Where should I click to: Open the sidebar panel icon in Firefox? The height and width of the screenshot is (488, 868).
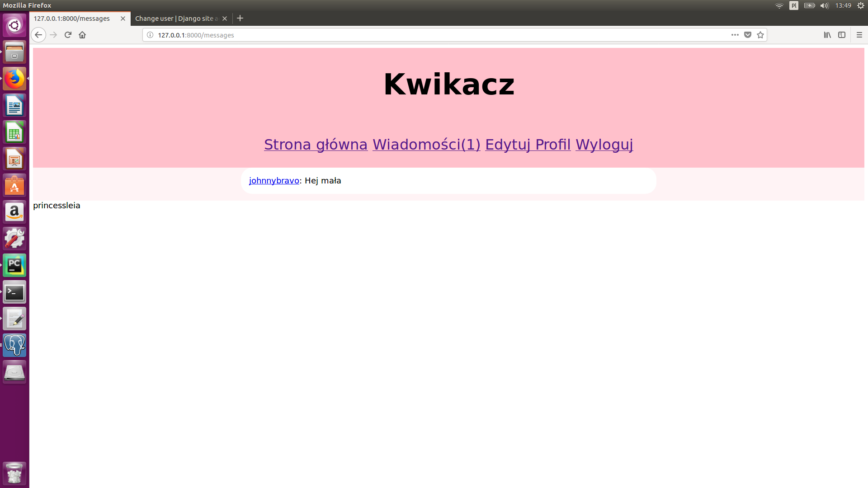click(842, 35)
